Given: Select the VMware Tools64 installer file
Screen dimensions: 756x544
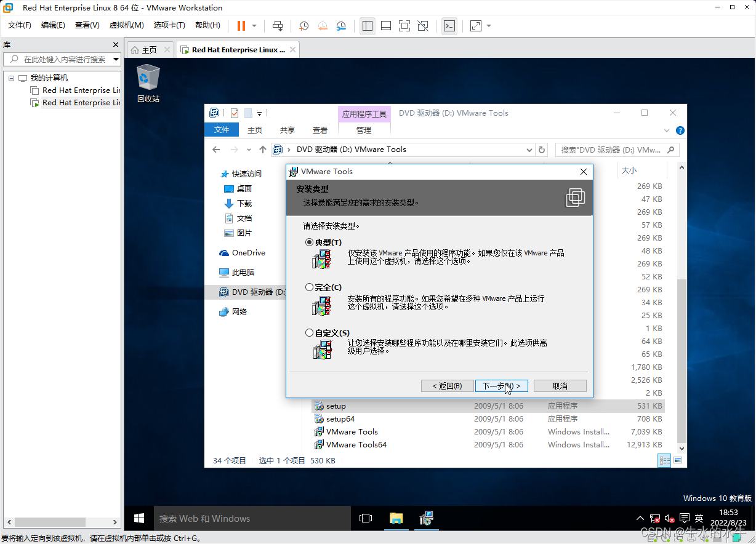Looking at the screenshot, I should [x=488, y=444].
